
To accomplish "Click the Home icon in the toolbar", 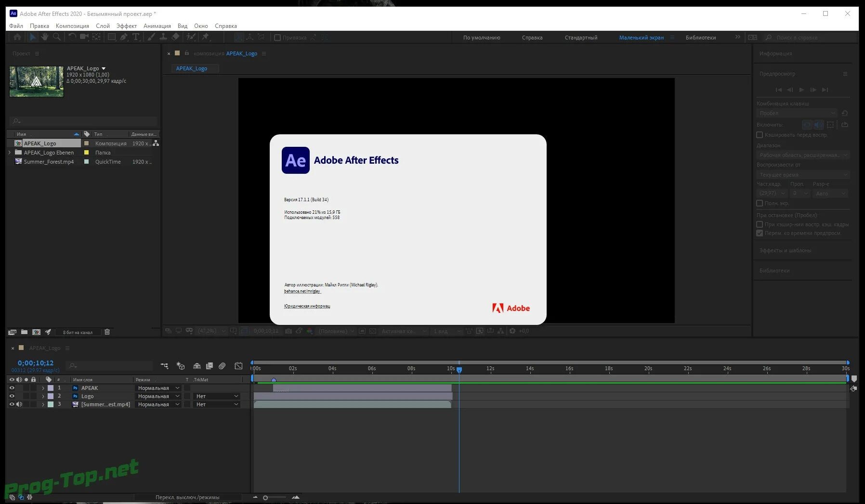I will 17,37.
